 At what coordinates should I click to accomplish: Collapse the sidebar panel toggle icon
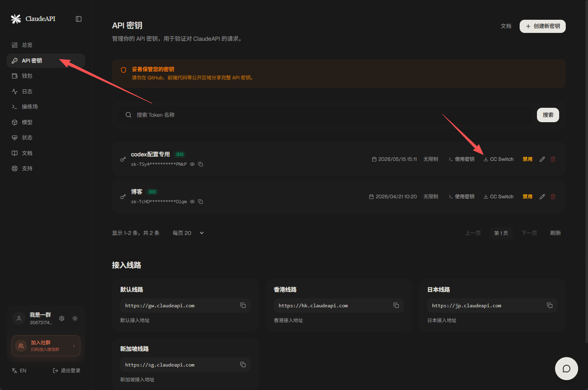79,19
